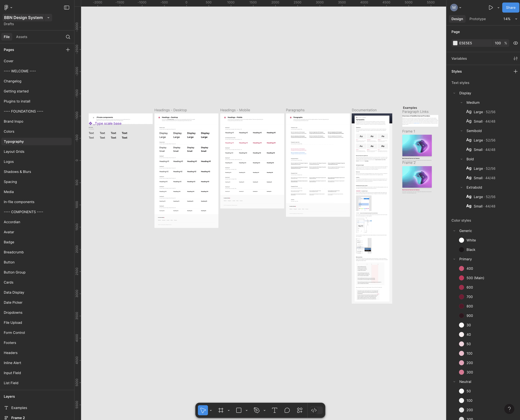Select the Primary 500 (Main) color swatch
Screen dimensions: 520x420
(x=461, y=278)
